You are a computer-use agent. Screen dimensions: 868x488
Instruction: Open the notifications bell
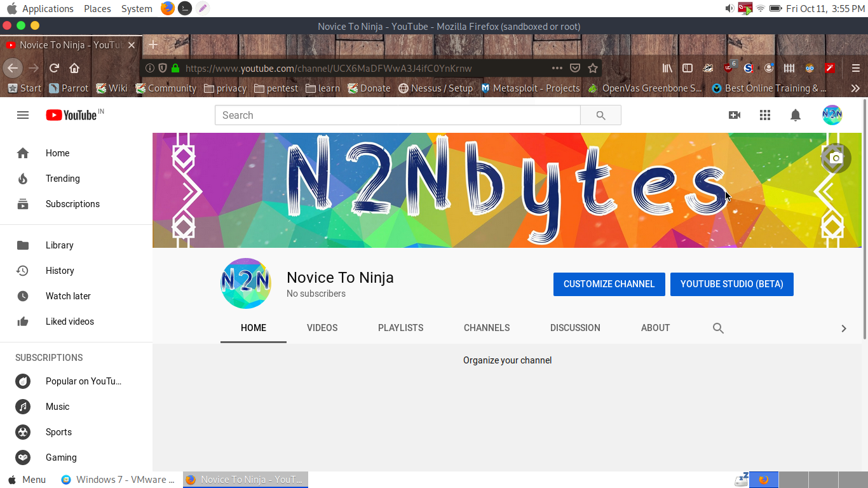coord(796,115)
